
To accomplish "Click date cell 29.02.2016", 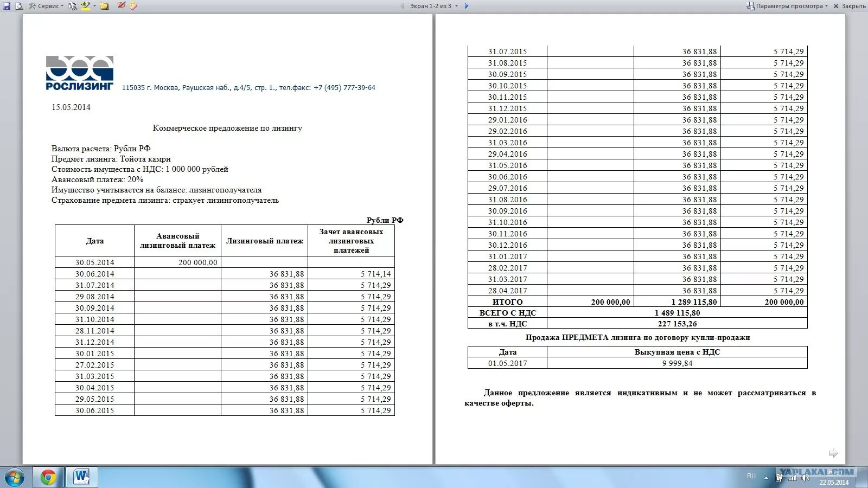I will coord(507,131).
